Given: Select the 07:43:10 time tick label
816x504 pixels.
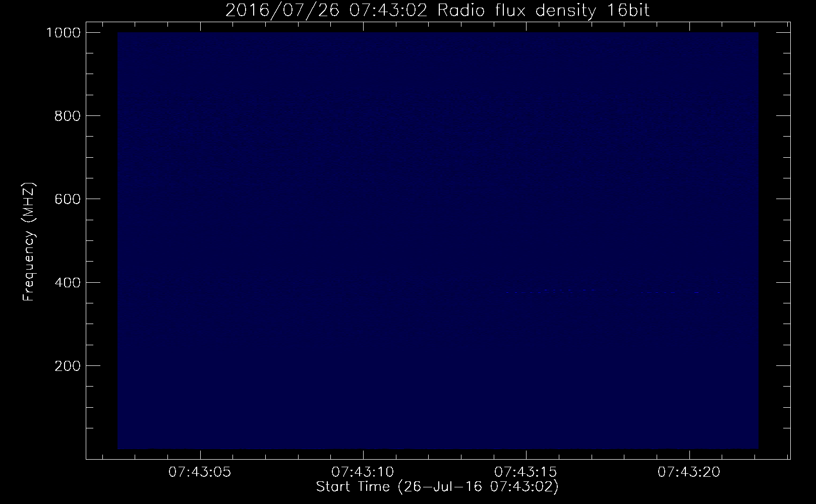Looking at the screenshot, I should [x=363, y=472].
